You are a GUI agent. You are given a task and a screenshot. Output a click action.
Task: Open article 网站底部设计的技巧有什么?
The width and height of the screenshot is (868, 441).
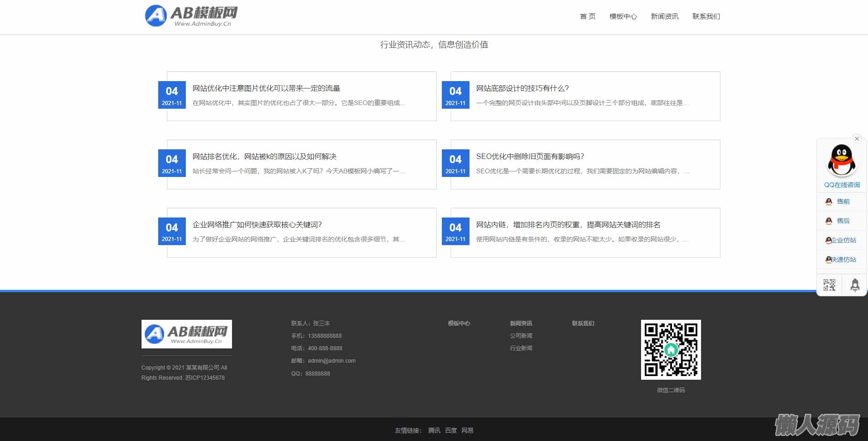[x=522, y=88]
